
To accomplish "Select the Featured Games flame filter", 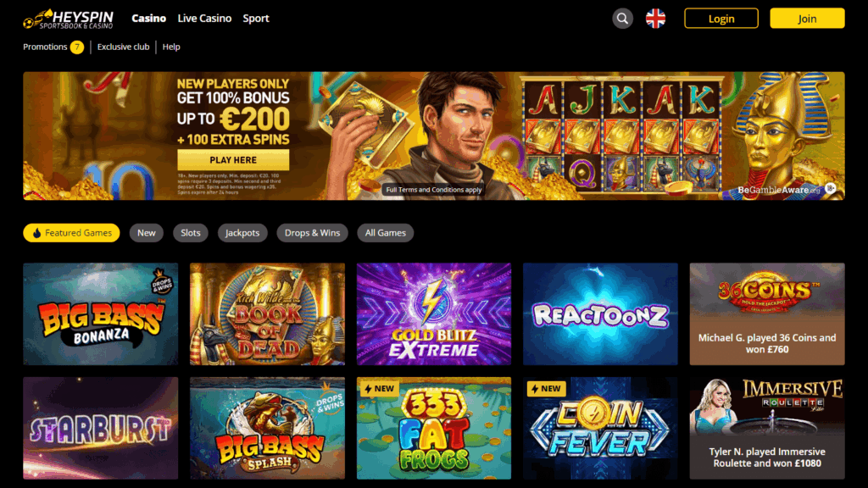I will click(x=71, y=233).
